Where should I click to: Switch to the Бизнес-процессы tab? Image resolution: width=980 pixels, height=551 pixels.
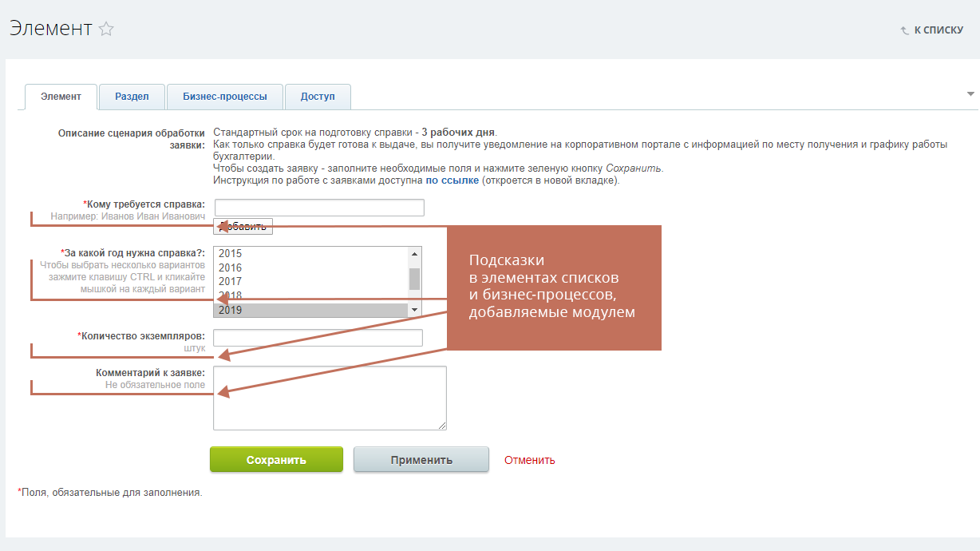[x=224, y=97]
